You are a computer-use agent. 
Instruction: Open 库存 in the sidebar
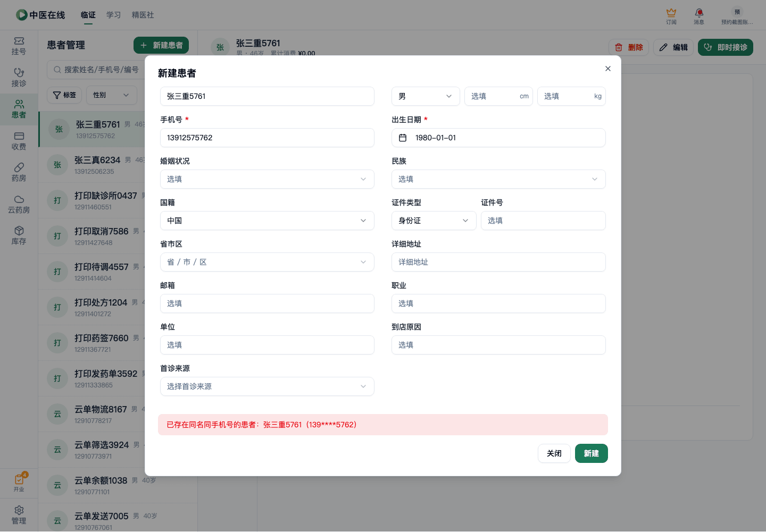[x=19, y=236]
